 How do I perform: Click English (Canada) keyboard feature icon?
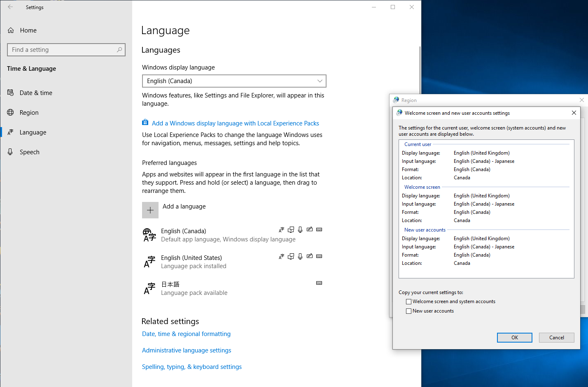pos(319,229)
